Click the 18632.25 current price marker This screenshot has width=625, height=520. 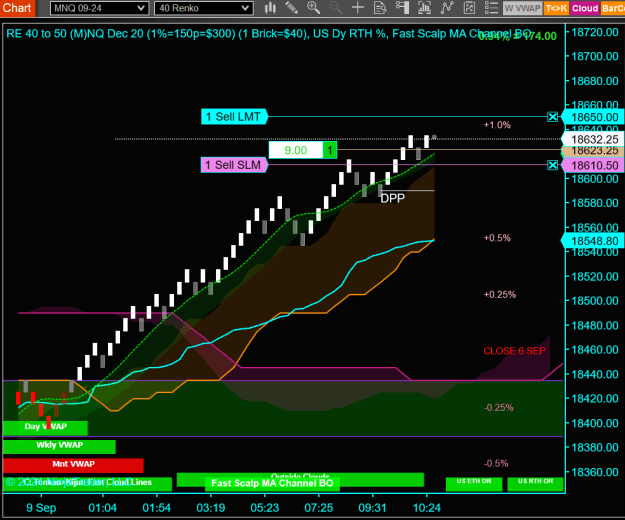[x=593, y=139]
